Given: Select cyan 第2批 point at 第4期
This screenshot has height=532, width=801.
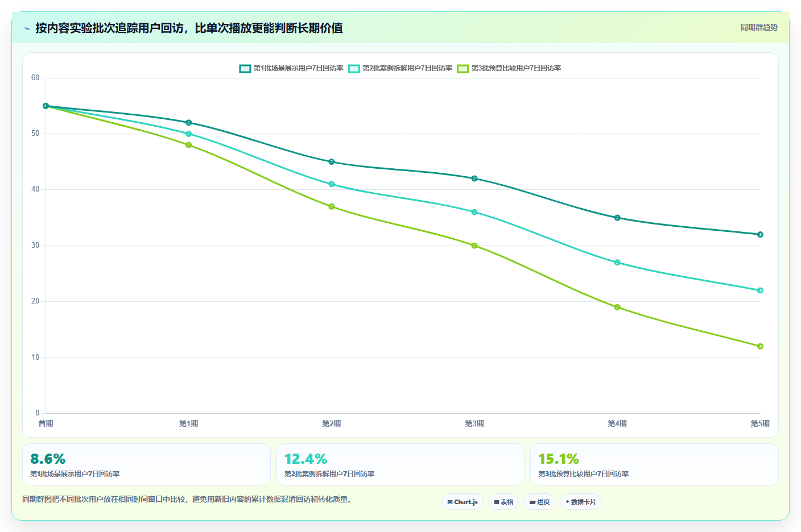Looking at the screenshot, I should coord(617,263).
